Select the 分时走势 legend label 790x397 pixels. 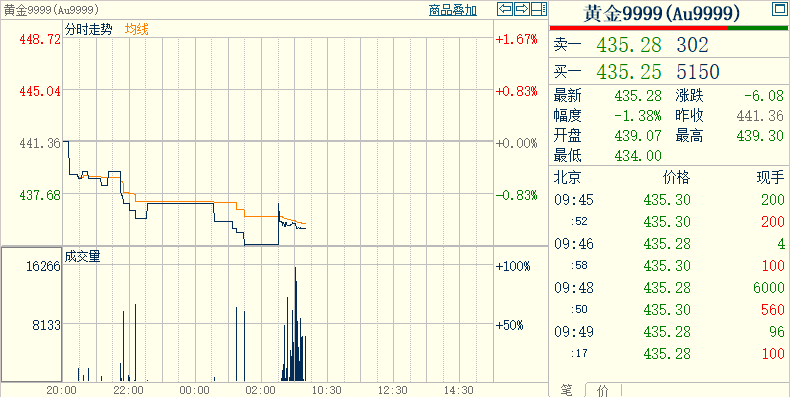pos(89,29)
